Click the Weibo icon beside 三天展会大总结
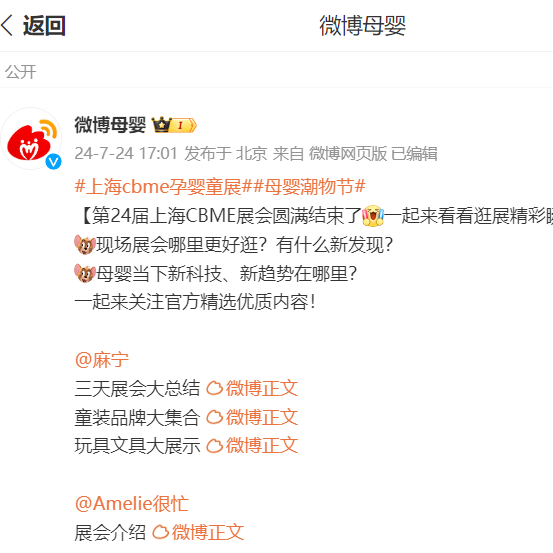 [214, 388]
